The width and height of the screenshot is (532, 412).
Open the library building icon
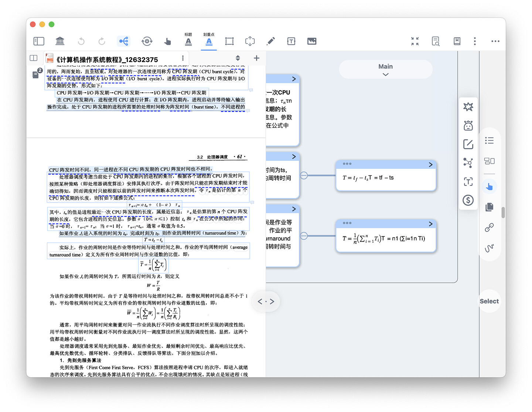(x=60, y=41)
